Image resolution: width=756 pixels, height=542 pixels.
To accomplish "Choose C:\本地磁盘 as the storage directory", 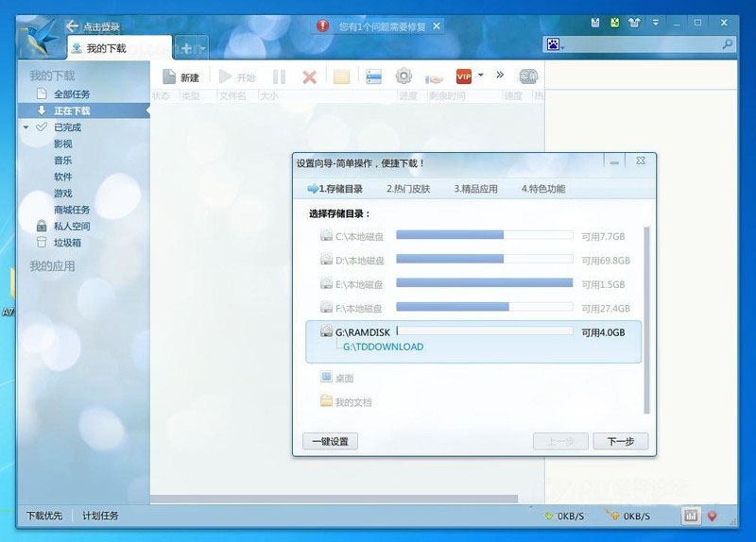I will (473, 236).
